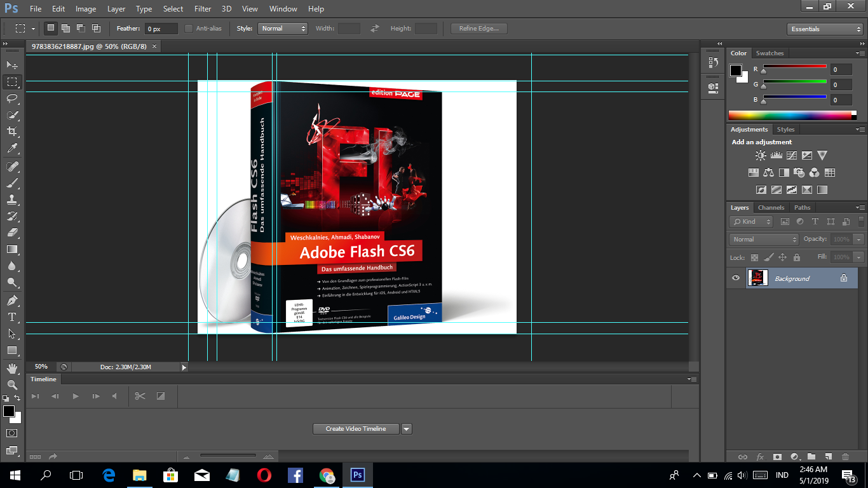
Task: Open arrow next to Create Video Timeline
Action: coord(407,429)
